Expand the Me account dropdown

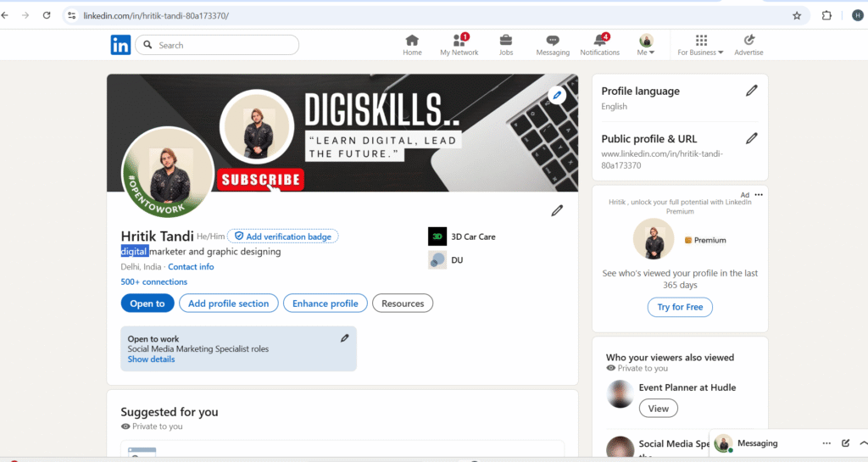[646, 46]
